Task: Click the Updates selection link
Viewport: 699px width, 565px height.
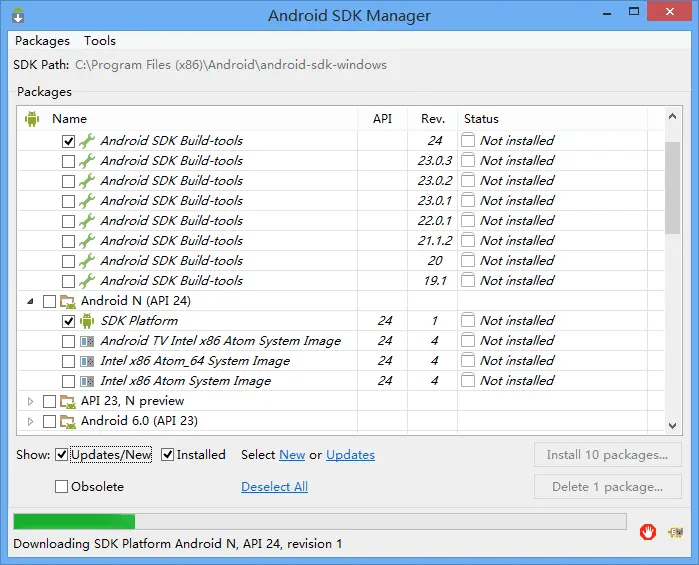Action: [350, 455]
